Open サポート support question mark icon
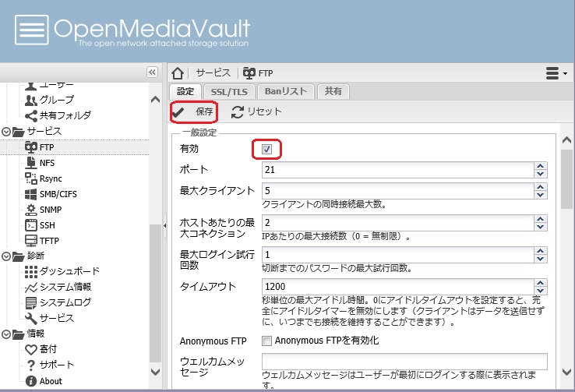575x392 pixels. point(31,365)
